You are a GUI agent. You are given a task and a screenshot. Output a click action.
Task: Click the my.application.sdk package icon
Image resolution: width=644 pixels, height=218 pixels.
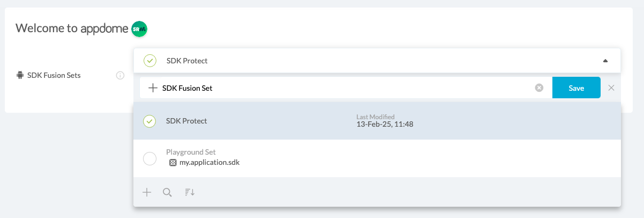pyautogui.click(x=173, y=162)
